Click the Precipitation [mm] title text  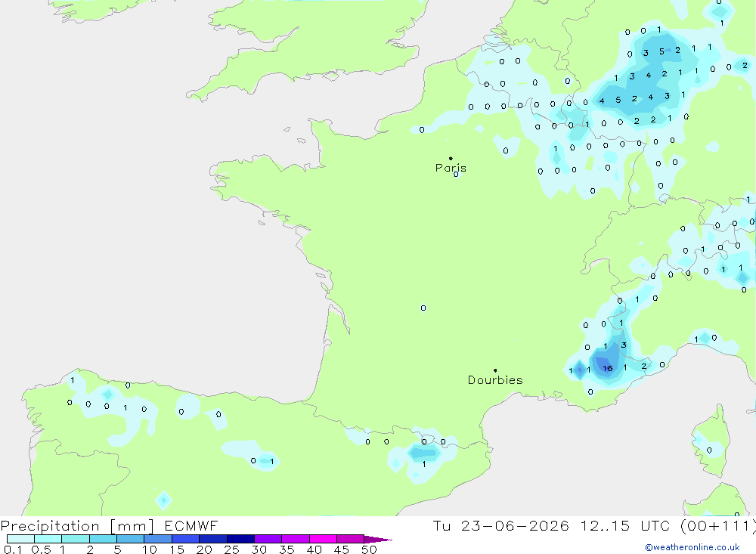[77, 526]
